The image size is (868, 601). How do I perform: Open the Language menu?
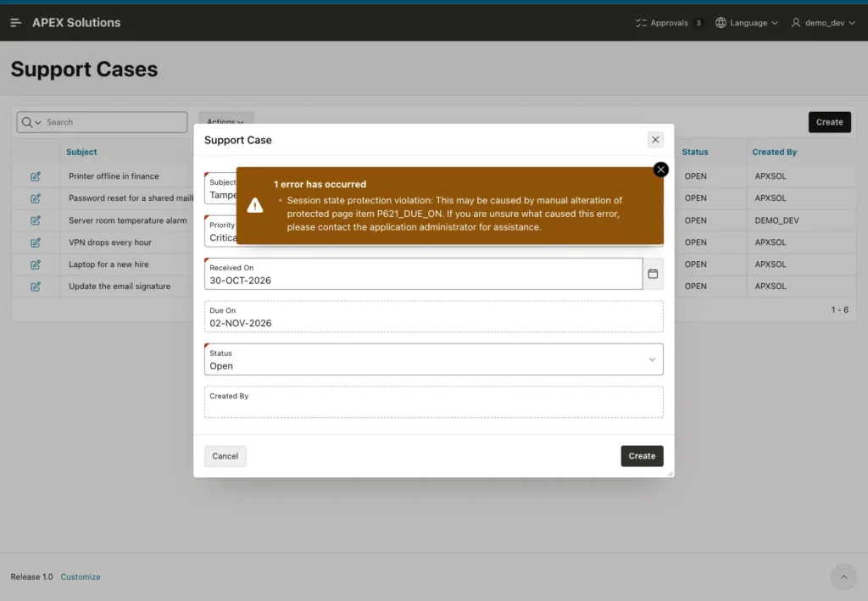pyautogui.click(x=747, y=23)
